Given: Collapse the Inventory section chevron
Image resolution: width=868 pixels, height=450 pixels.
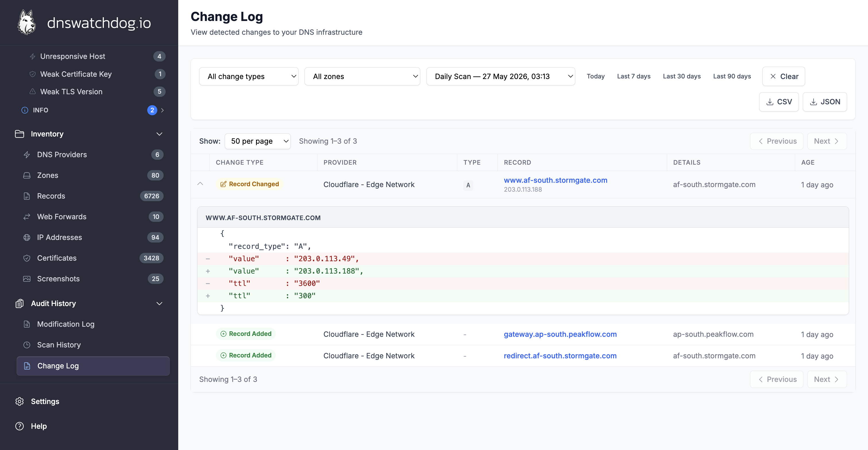Looking at the screenshot, I should click(159, 134).
